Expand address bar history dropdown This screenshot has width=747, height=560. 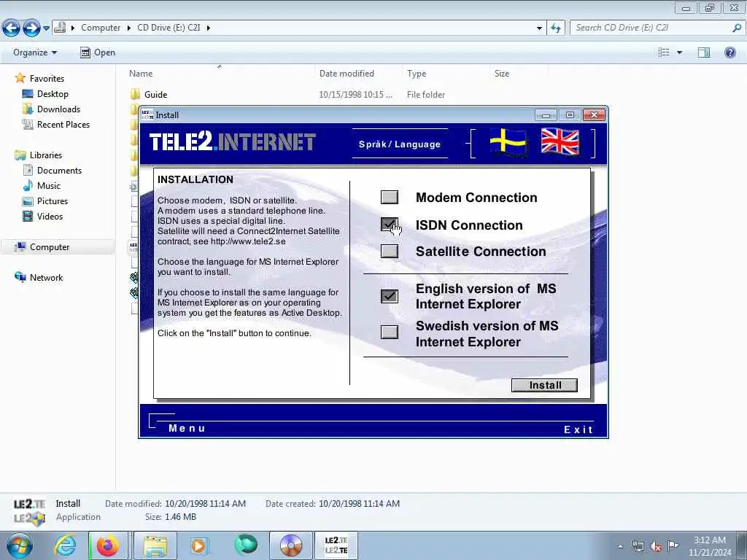539,28
